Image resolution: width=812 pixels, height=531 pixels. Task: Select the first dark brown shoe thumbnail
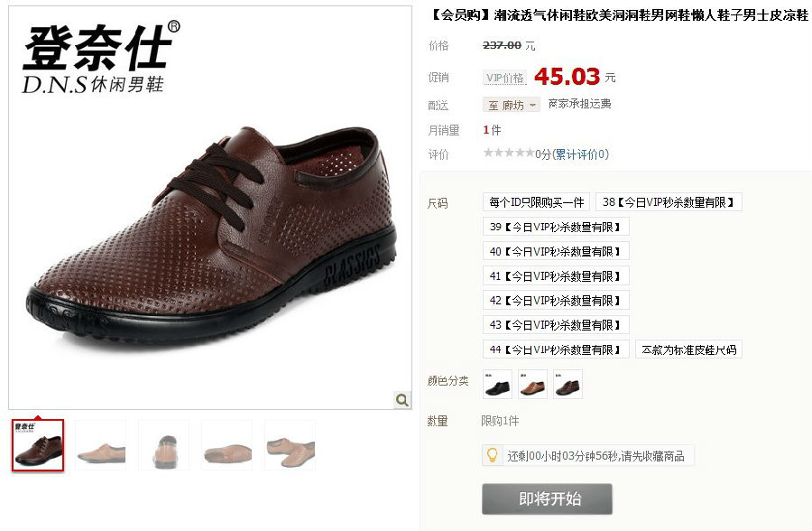click(x=38, y=445)
